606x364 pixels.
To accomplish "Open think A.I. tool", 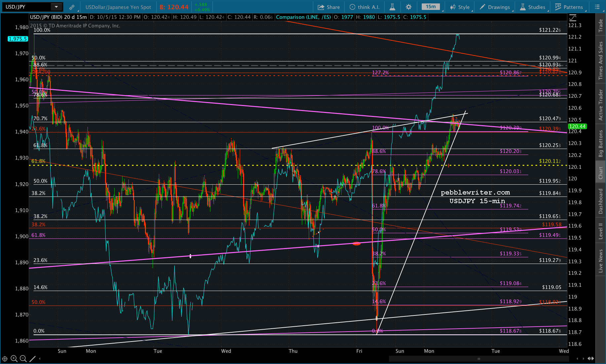I will [x=365, y=7].
